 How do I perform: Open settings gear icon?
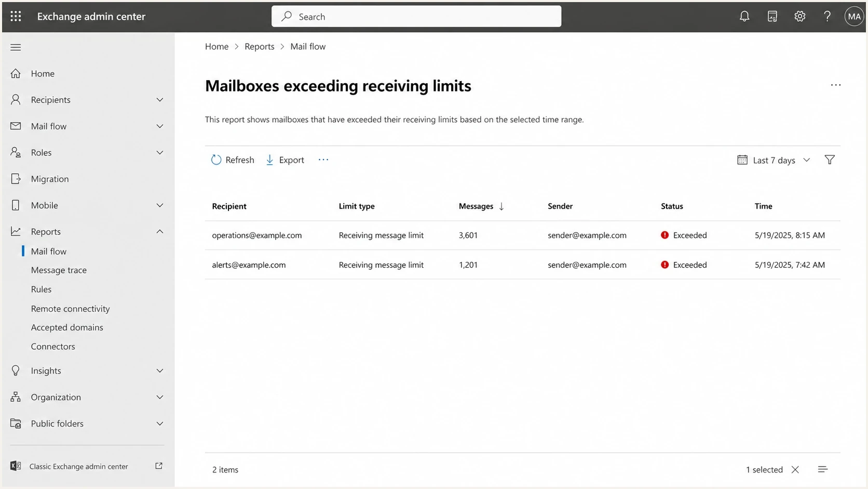coord(800,16)
